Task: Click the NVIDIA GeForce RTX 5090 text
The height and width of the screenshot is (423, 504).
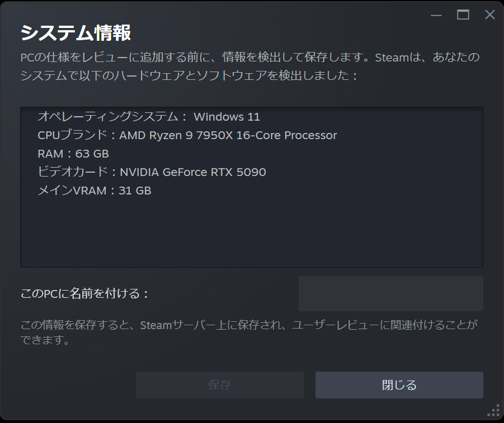Action: [193, 172]
